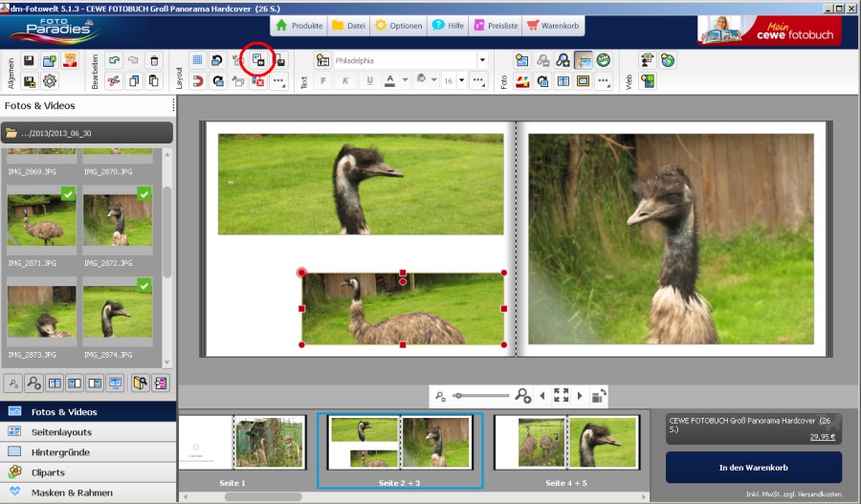Click the red-circled layout arrange icon

coord(258,60)
